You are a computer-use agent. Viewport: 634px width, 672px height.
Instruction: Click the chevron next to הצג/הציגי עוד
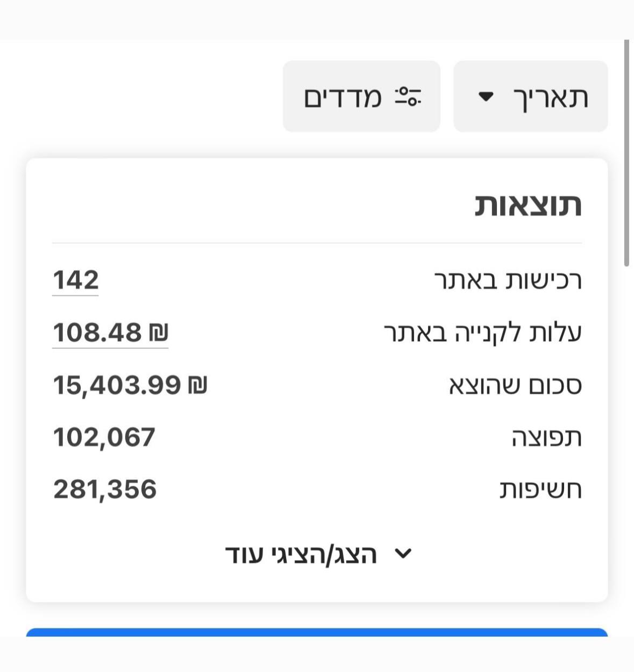403,554
